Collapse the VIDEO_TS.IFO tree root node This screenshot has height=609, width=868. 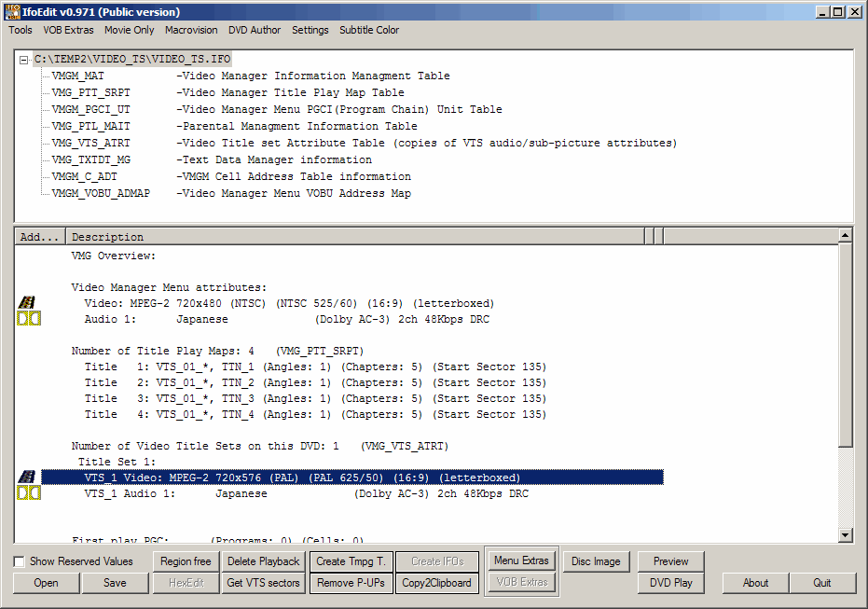tap(24, 60)
